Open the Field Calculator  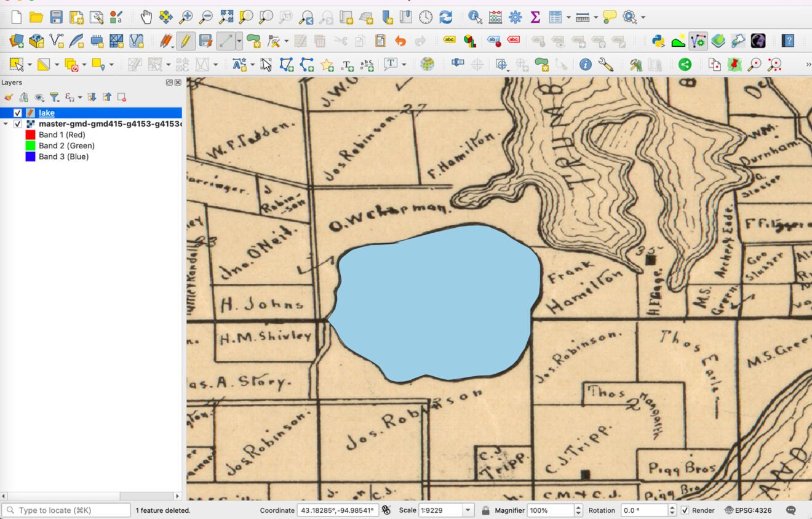pyautogui.click(x=496, y=17)
